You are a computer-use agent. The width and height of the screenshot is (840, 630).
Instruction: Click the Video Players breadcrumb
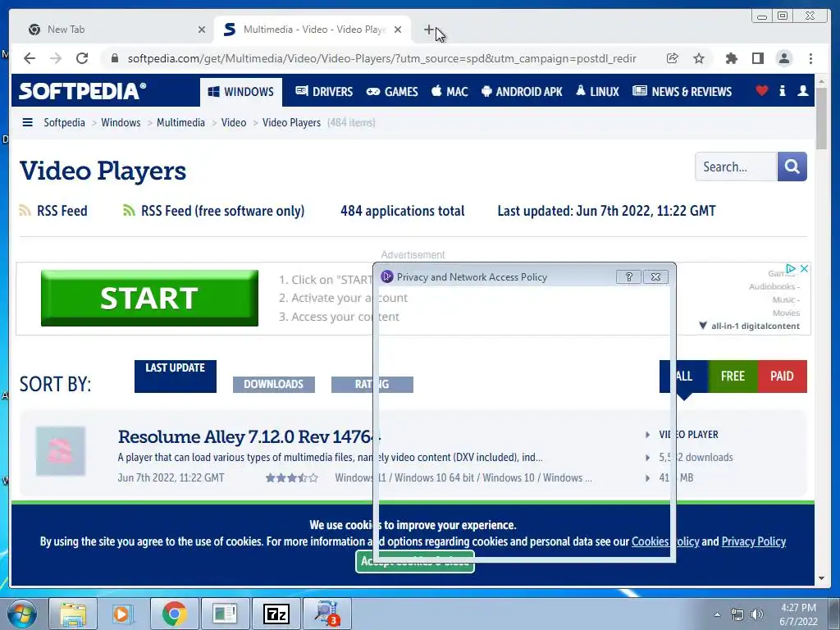pyautogui.click(x=291, y=123)
